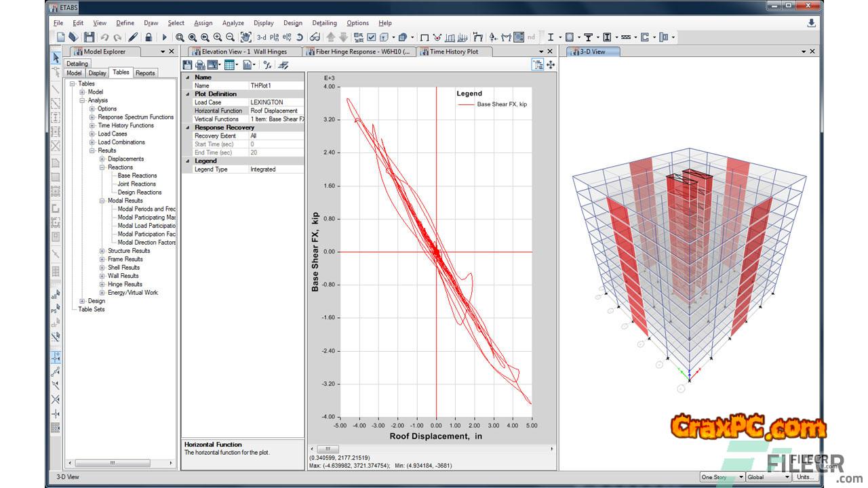Toggle the plot properties panel button
The height and width of the screenshot is (488, 868).
pos(538,65)
